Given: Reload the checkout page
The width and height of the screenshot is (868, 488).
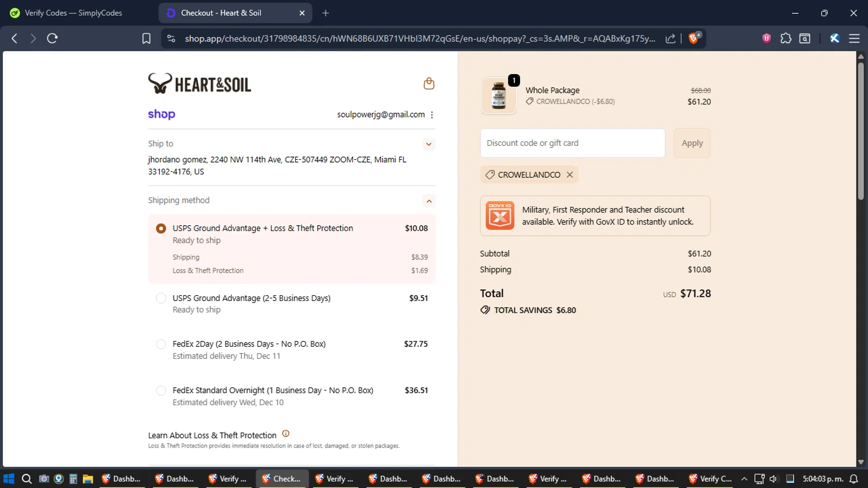Looking at the screenshot, I should pos(52,38).
